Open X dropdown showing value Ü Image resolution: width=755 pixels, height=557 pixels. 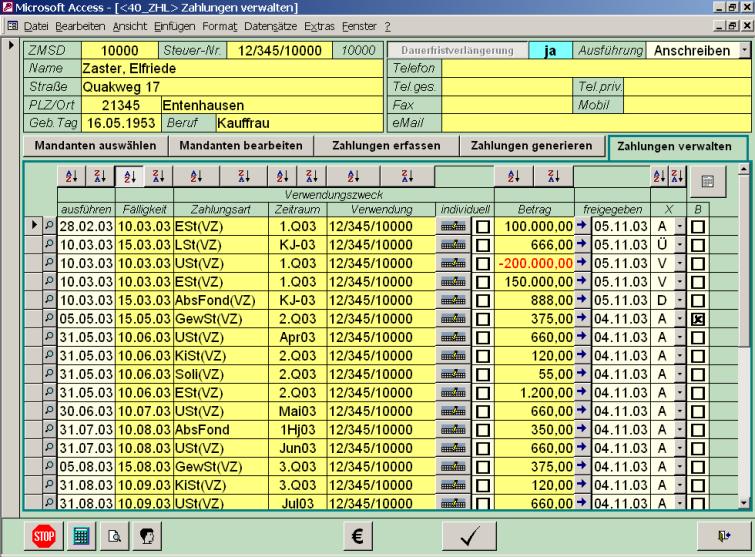[x=678, y=245]
